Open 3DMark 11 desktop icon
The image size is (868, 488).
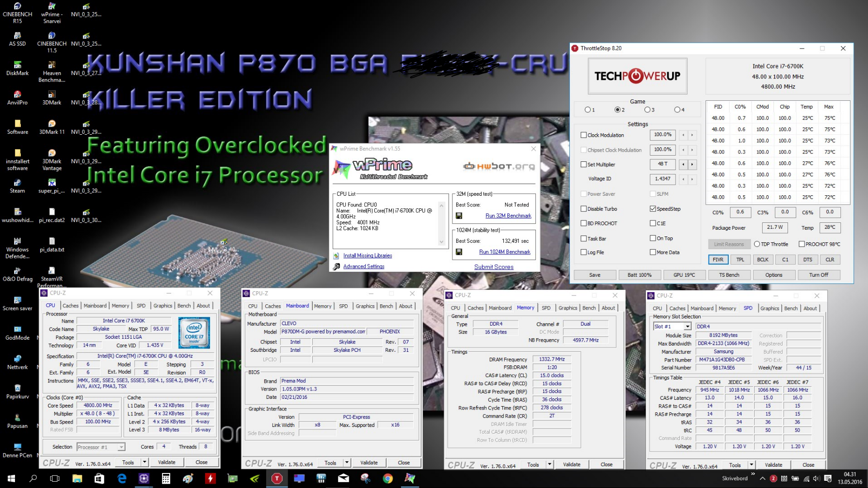[52, 127]
